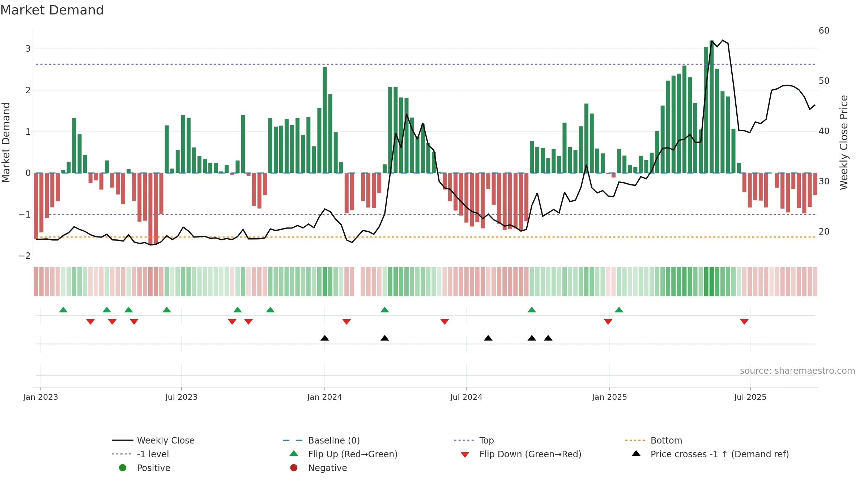Click the source: sharemaestro.com text

click(797, 371)
